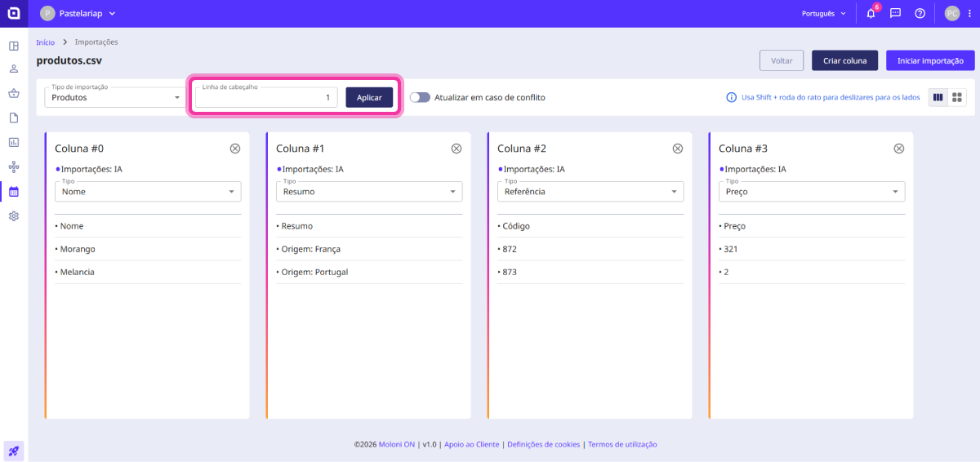
Task: Click Origem: França row
Action: coord(369,249)
